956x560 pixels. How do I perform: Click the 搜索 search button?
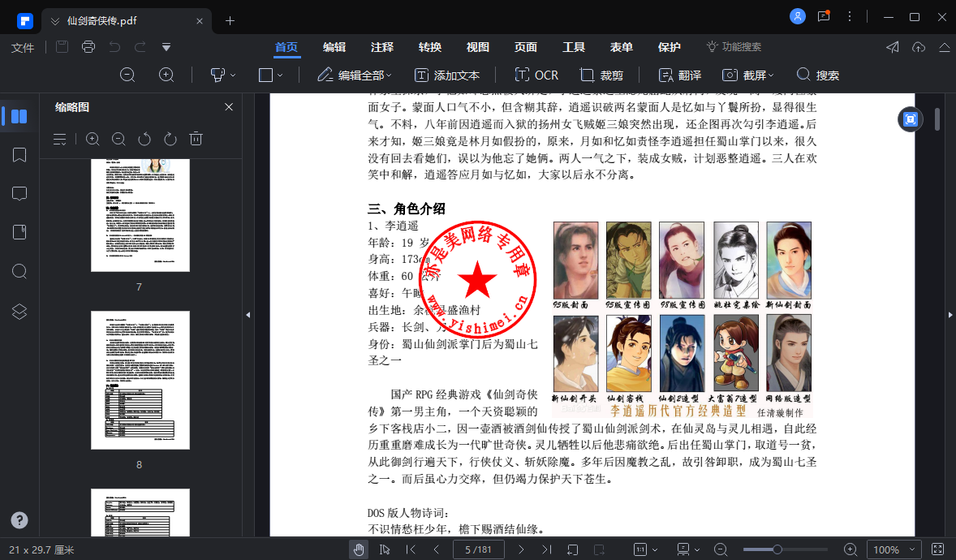[x=817, y=75]
